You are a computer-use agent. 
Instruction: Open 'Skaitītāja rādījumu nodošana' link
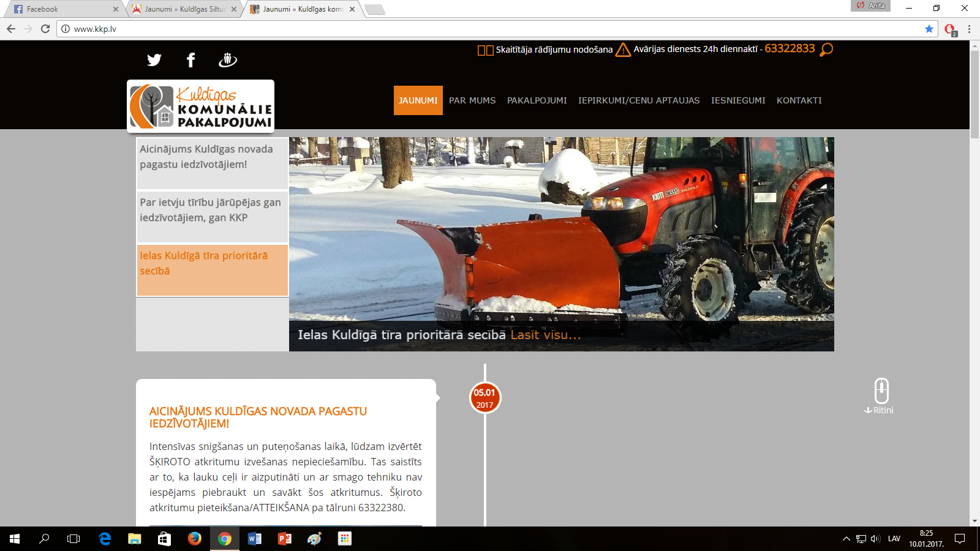[x=554, y=50]
